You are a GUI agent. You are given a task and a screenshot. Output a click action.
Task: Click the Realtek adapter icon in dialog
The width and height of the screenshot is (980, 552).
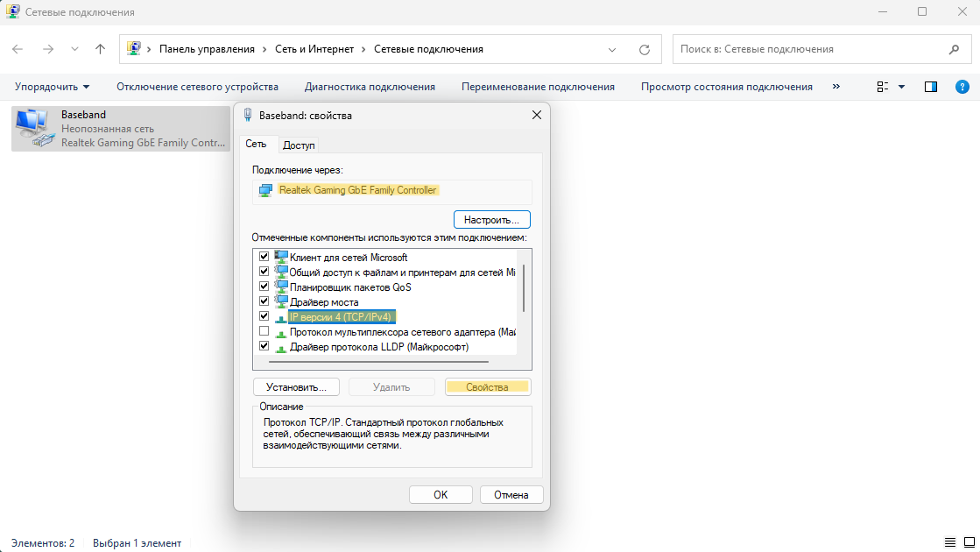point(265,190)
